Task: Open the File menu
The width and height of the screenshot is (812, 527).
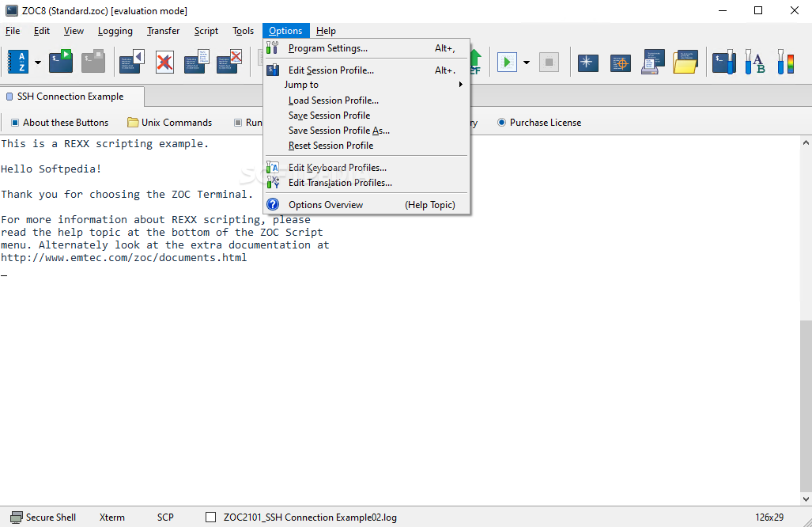Action: coord(13,31)
